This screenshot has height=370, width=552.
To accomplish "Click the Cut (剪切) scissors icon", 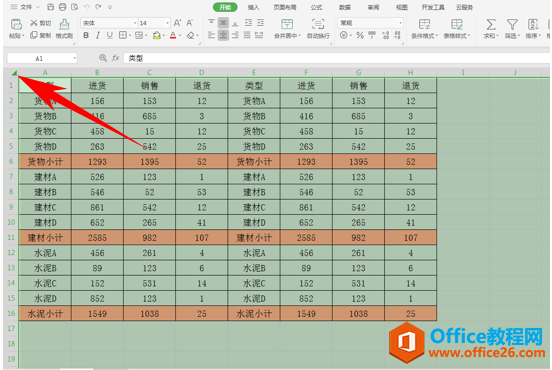I will [x=33, y=23].
